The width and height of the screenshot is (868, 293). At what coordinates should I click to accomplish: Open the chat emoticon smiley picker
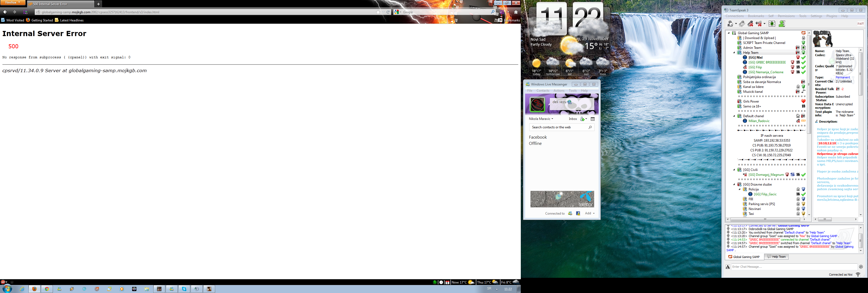861,267
